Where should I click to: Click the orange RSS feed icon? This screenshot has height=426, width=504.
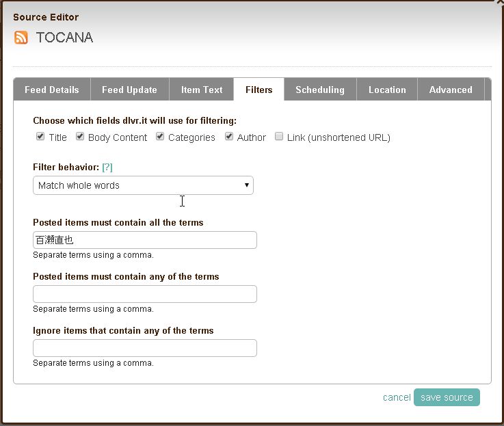click(21, 38)
